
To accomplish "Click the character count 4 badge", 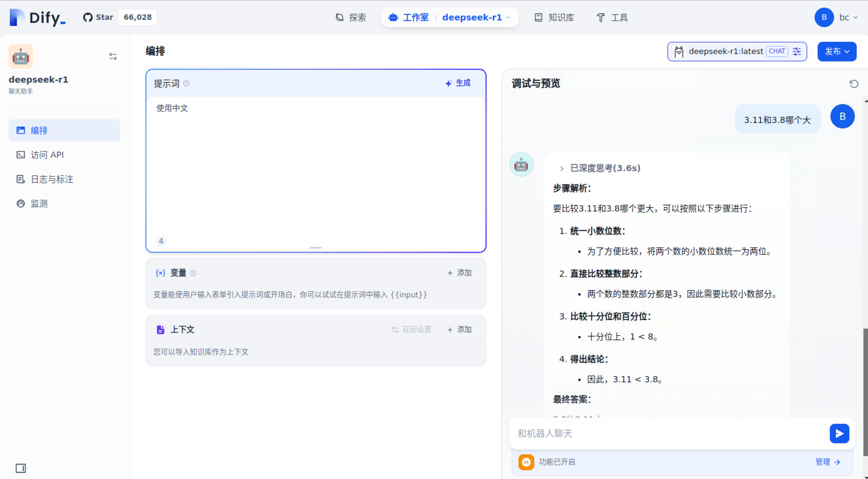I will [x=161, y=241].
